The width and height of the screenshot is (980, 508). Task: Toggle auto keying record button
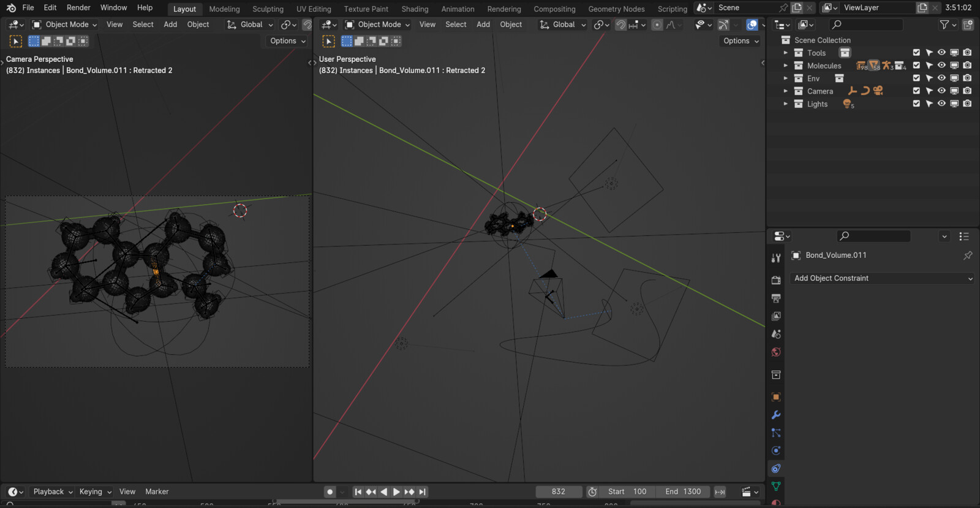330,491
